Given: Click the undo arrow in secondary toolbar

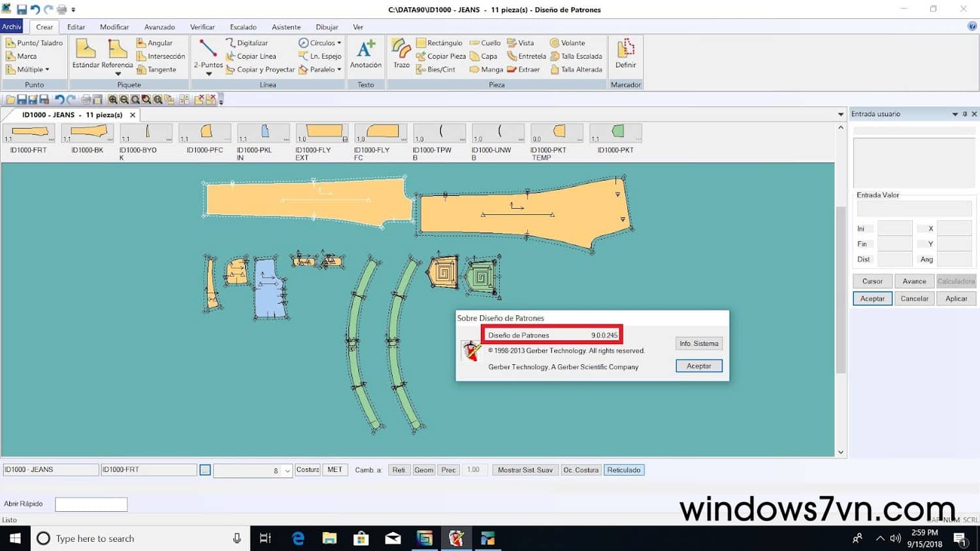Looking at the screenshot, I should [59, 100].
